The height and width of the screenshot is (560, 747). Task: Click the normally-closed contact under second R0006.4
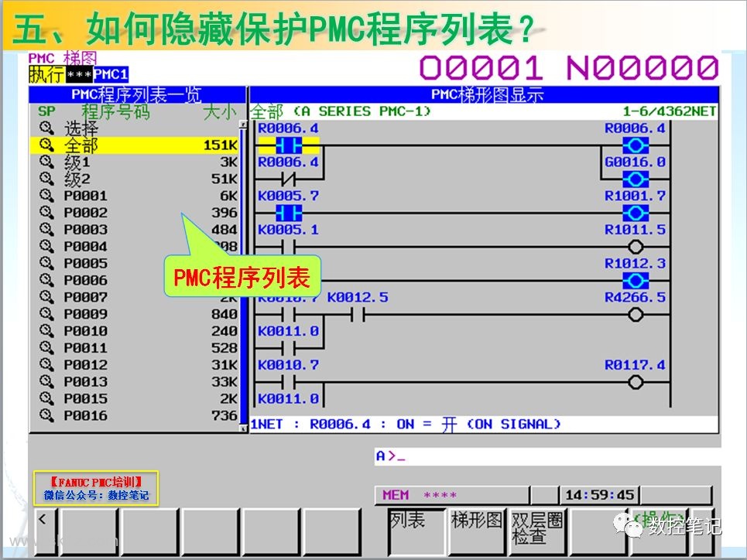[x=289, y=179]
